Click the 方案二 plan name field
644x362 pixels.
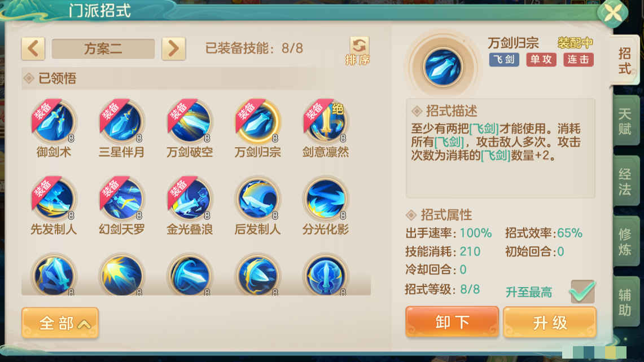click(x=103, y=49)
